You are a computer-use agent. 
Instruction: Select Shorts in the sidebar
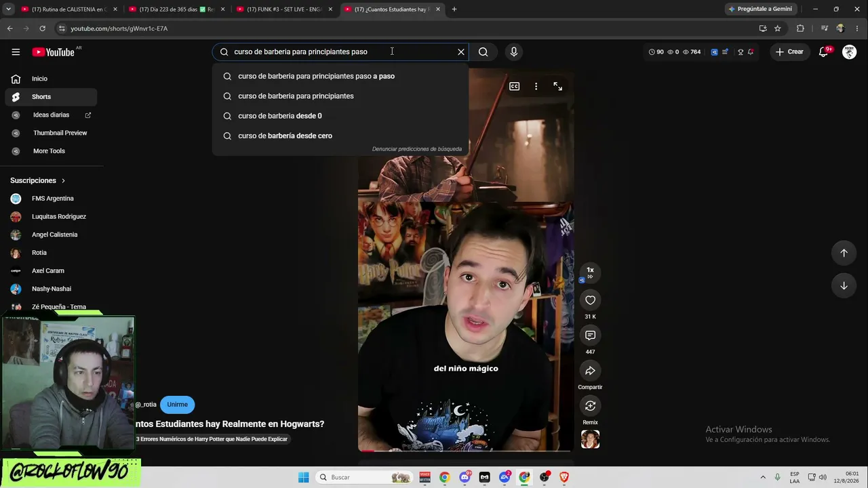click(51, 97)
